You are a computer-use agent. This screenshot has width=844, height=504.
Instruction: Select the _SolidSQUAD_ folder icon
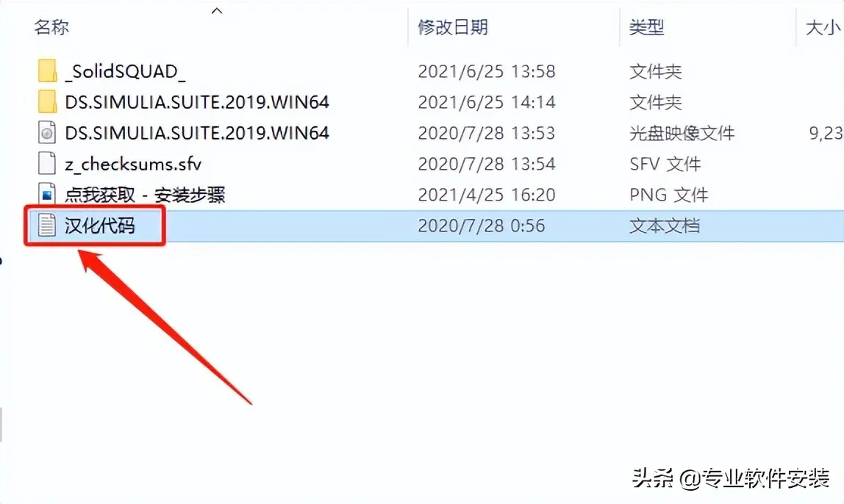pyautogui.click(x=47, y=71)
